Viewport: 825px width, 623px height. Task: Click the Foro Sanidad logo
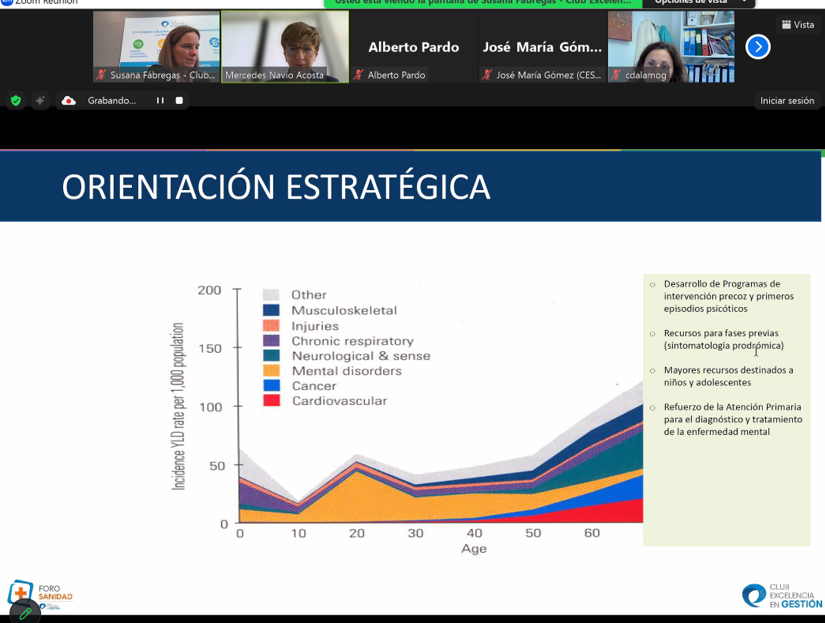[x=40, y=595]
